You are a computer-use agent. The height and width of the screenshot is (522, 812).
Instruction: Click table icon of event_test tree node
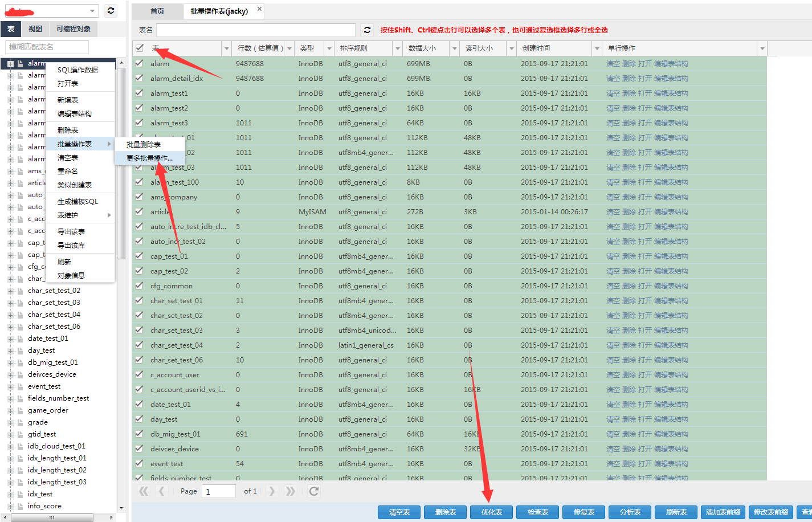21,386
